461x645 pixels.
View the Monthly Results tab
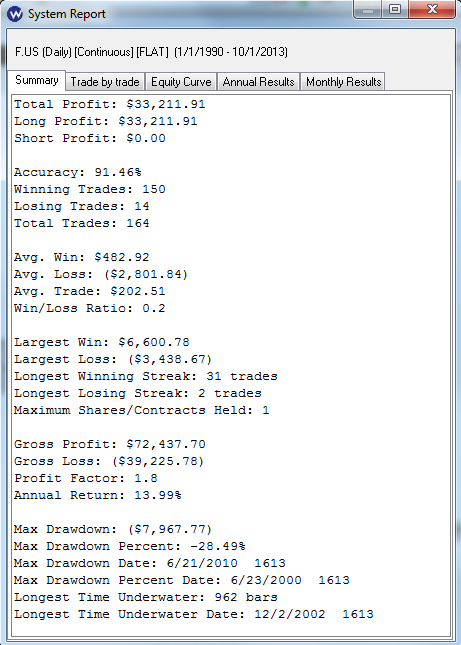343,82
